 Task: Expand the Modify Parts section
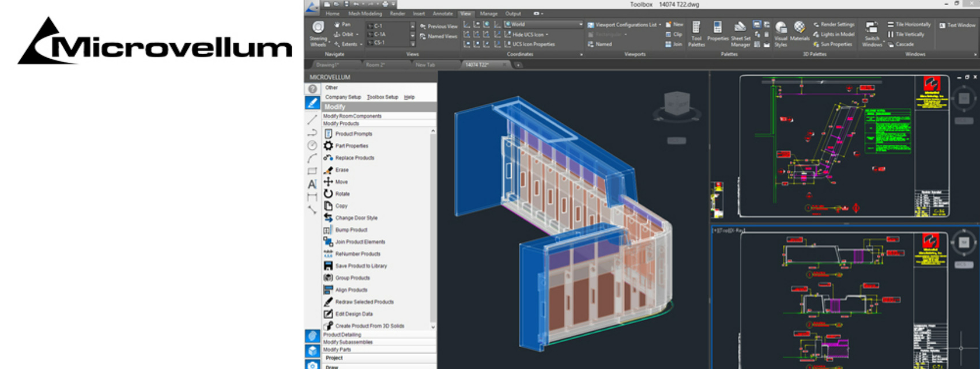tap(337, 349)
